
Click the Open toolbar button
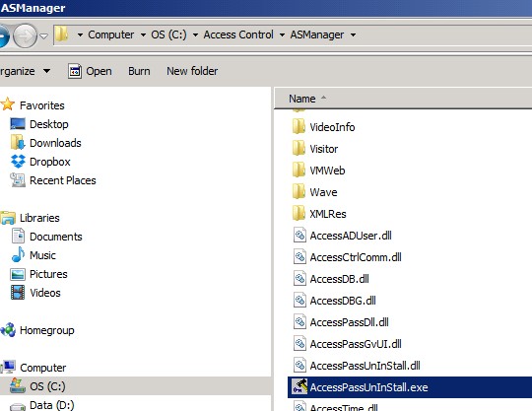[90, 71]
